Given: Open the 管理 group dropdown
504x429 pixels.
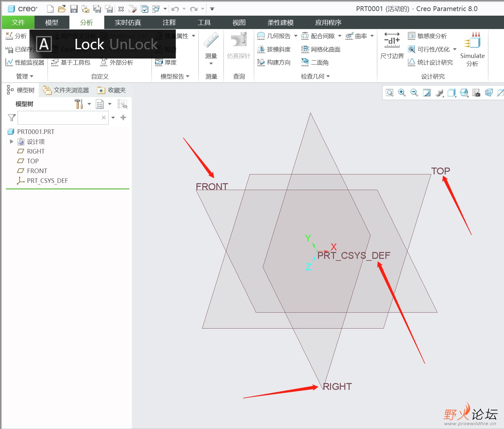Looking at the screenshot, I should pyautogui.click(x=25, y=76).
